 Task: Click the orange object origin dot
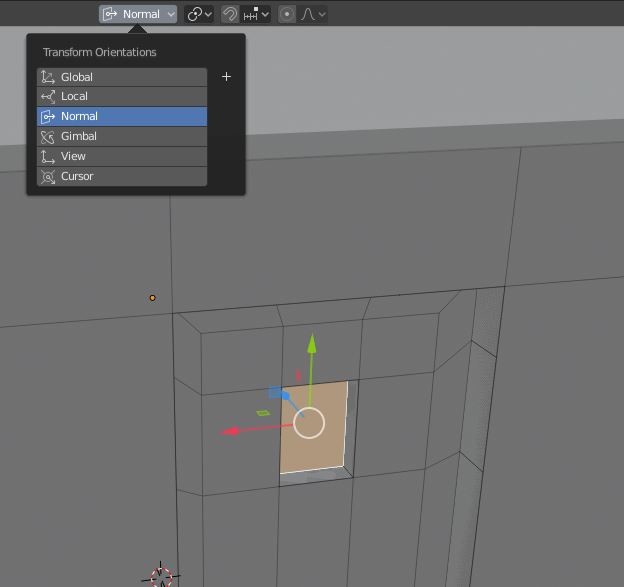click(x=152, y=298)
